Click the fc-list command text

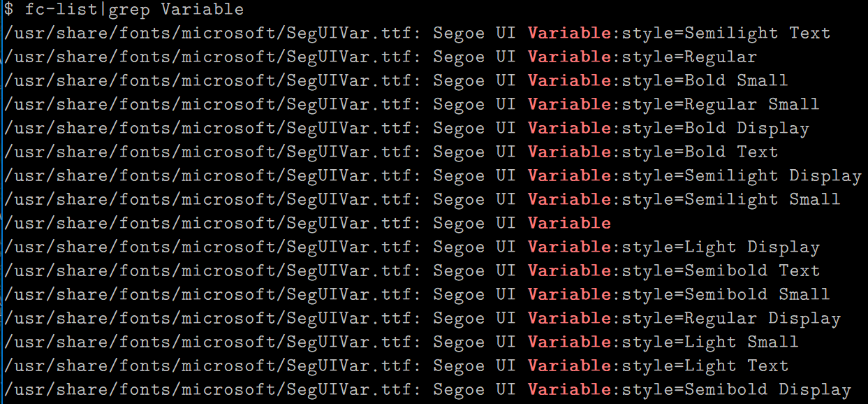pos(56,10)
